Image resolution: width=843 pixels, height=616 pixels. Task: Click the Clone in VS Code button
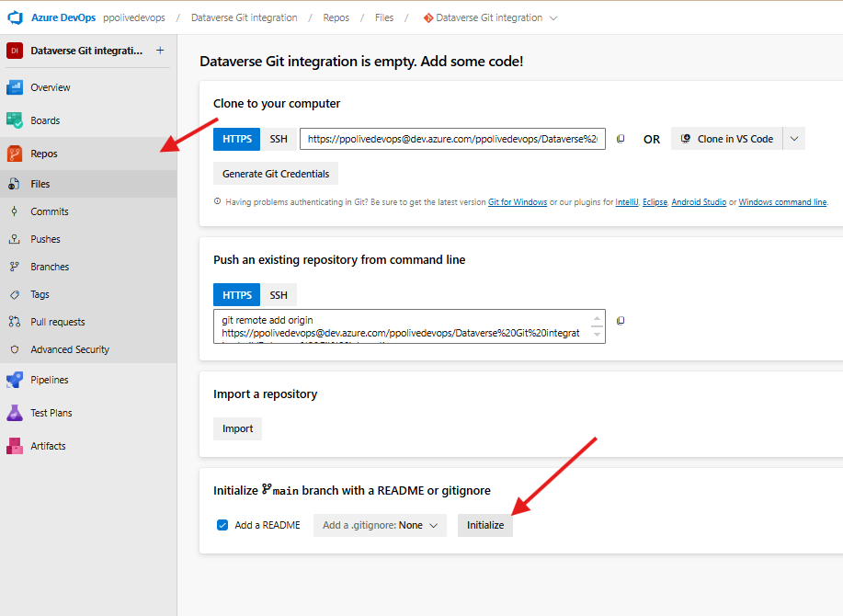click(x=727, y=139)
